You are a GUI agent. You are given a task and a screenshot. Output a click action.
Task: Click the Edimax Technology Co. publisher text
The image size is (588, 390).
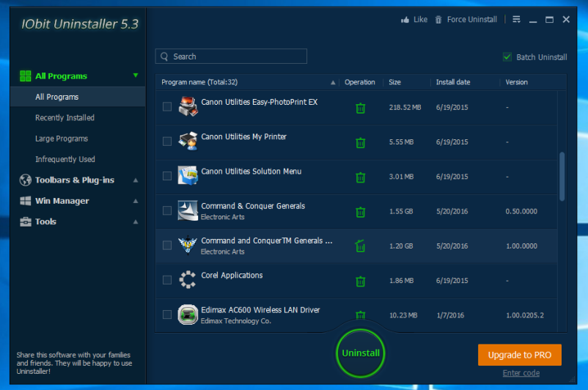coord(236,321)
